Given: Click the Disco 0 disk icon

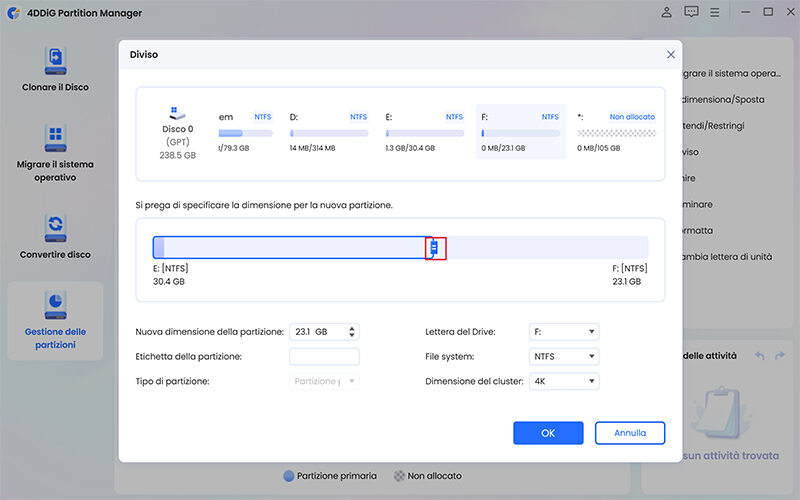Looking at the screenshot, I should (x=178, y=113).
